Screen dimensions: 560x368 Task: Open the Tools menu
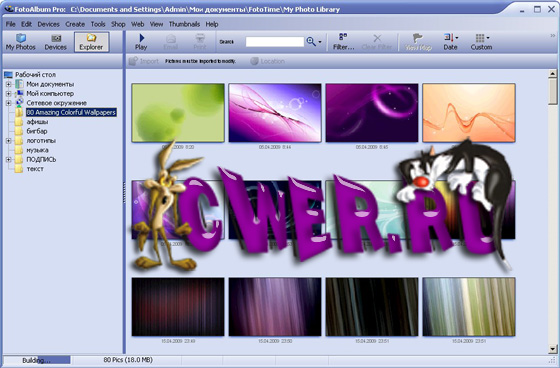coord(98,24)
